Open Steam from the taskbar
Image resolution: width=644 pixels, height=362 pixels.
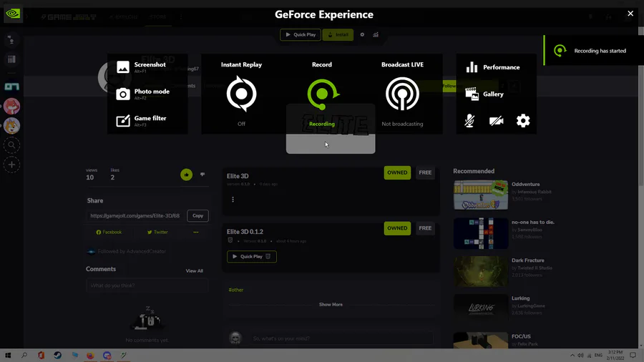coord(57,356)
